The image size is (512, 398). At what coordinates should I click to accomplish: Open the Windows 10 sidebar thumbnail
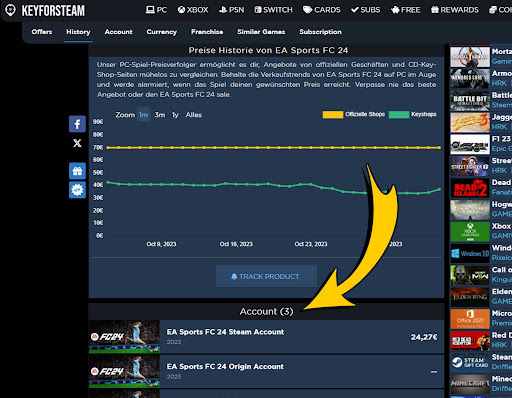click(x=470, y=254)
